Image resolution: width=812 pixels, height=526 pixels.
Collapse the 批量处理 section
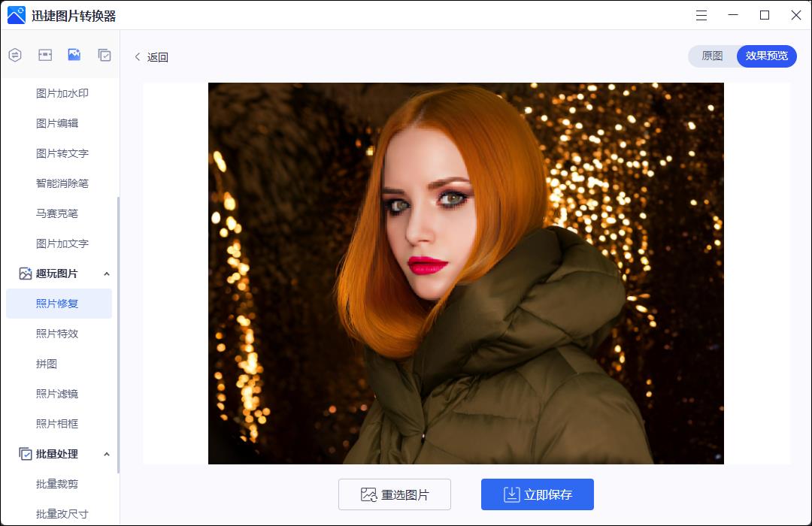tap(107, 454)
